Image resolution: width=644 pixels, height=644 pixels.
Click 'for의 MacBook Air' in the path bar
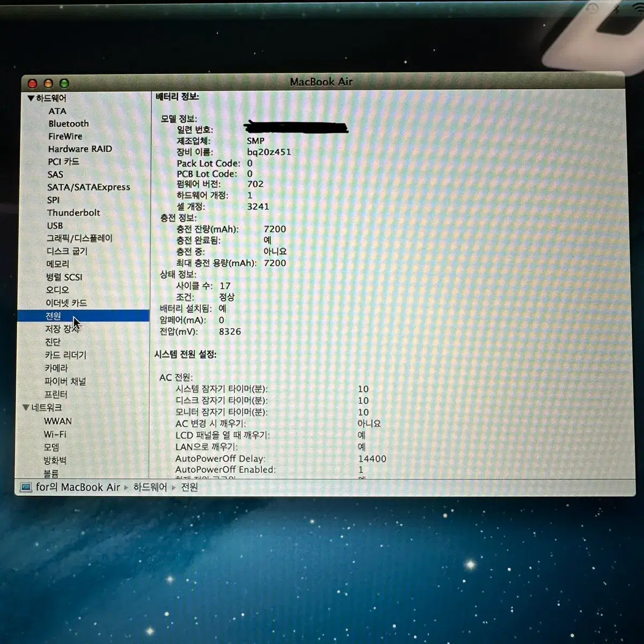78,487
